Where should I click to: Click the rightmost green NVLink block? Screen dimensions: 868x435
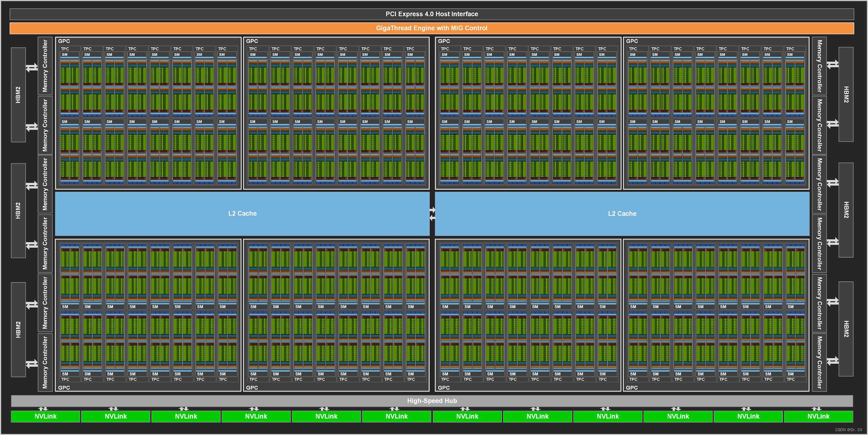click(x=818, y=416)
